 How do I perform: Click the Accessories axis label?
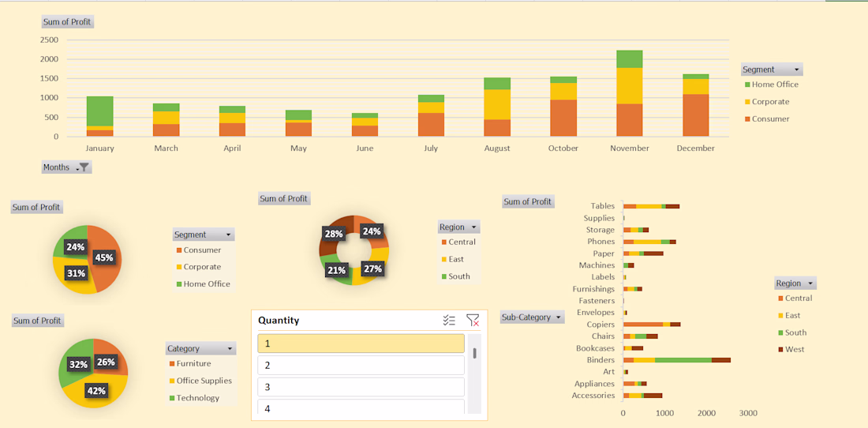tap(593, 396)
